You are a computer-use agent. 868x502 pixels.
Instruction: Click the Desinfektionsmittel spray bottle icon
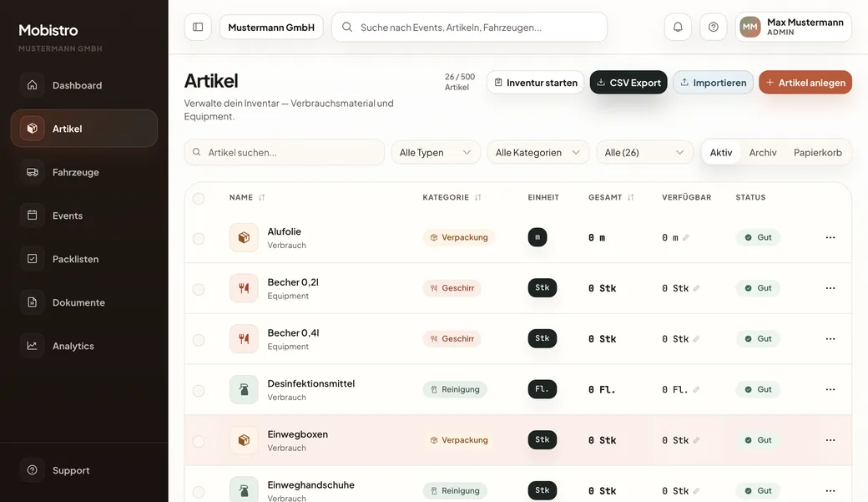pyautogui.click(x=244, y=389)
